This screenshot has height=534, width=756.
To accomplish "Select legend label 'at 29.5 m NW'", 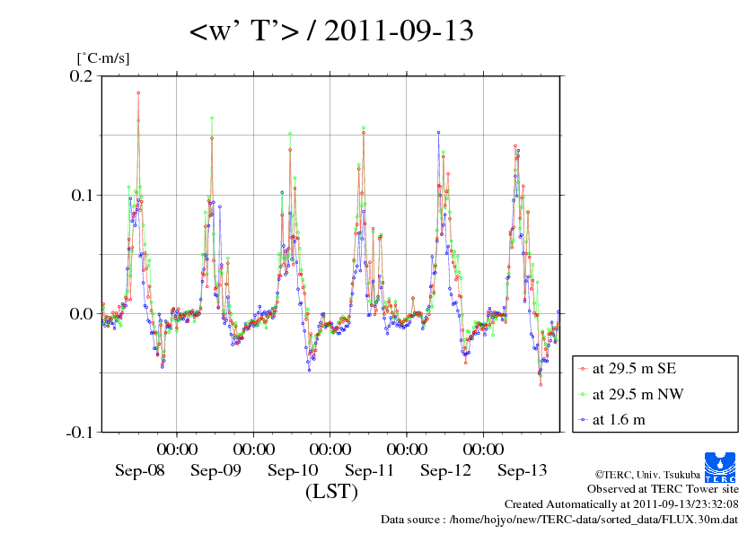I will tap(637, 394).
